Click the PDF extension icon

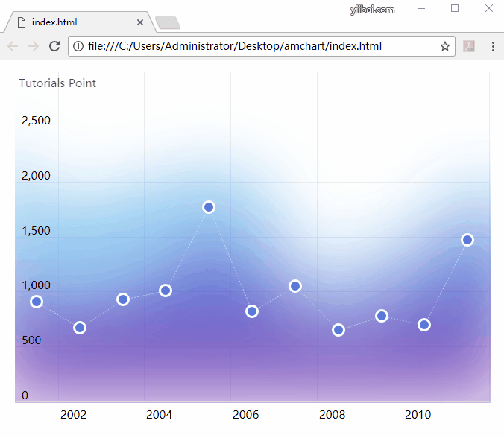click(470, 46)
